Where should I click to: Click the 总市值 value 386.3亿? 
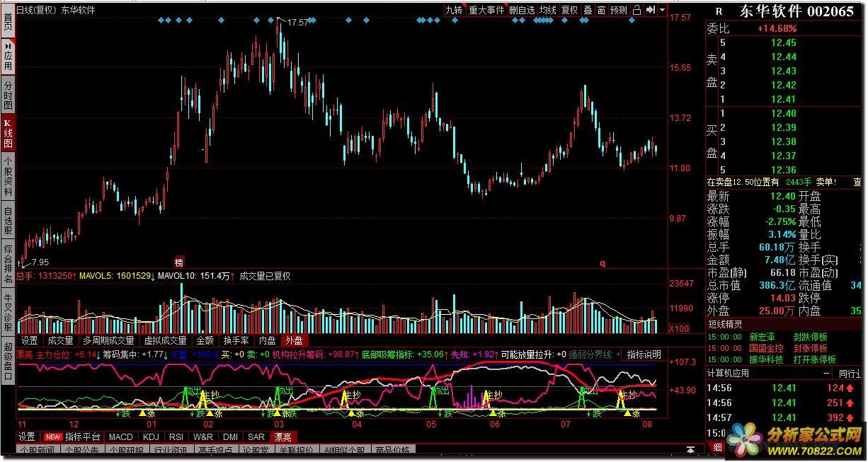(x=778, y=285)
